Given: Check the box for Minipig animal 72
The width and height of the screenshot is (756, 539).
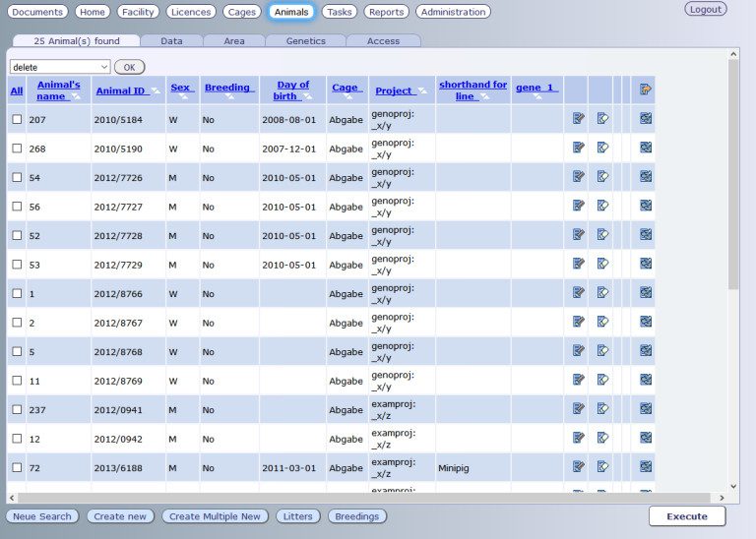Looking at the screenshot, I should click(x=17, y=467).
